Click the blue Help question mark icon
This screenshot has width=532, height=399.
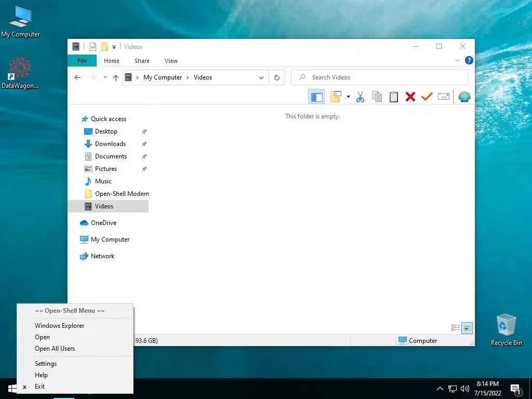469,60
